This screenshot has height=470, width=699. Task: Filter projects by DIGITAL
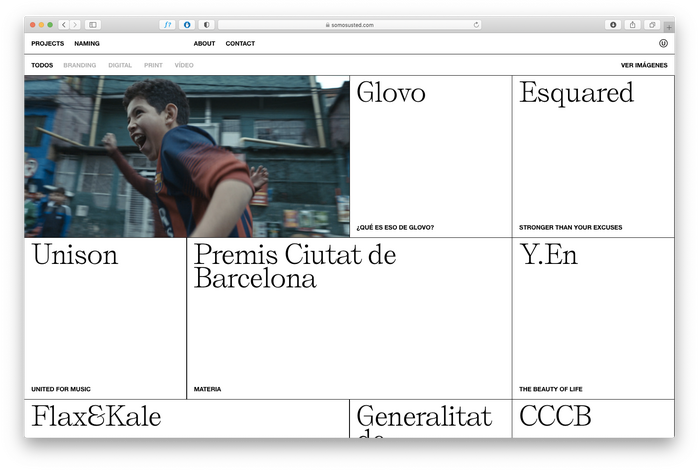(120, 65)
